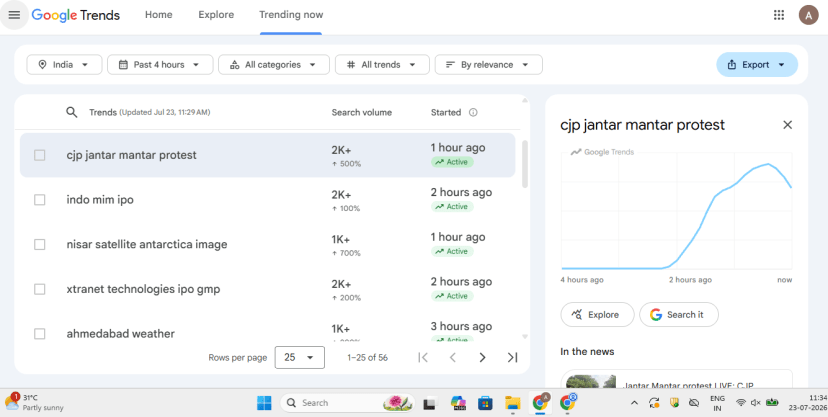Click the Search it button

(x=679, y=315)
